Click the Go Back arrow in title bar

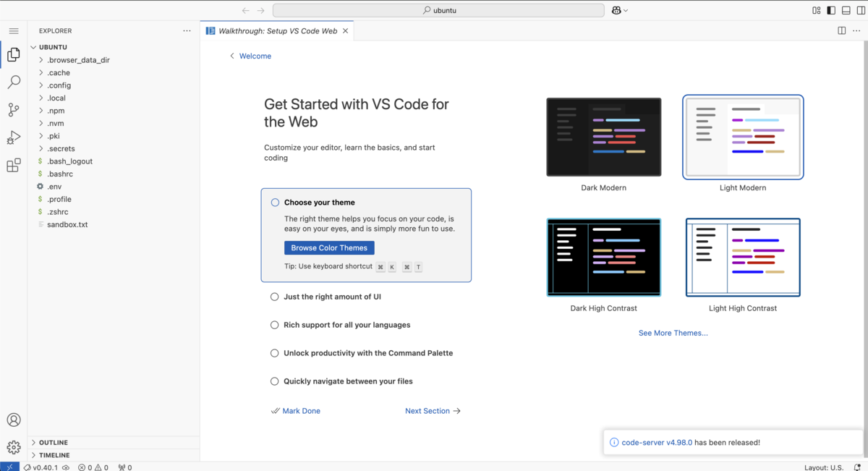click(245, 11)
